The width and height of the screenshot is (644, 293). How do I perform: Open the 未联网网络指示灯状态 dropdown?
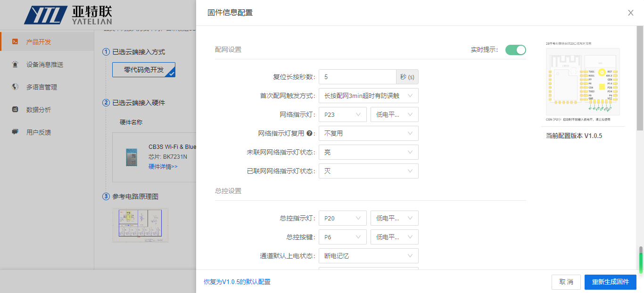click(x=368, y=152)
